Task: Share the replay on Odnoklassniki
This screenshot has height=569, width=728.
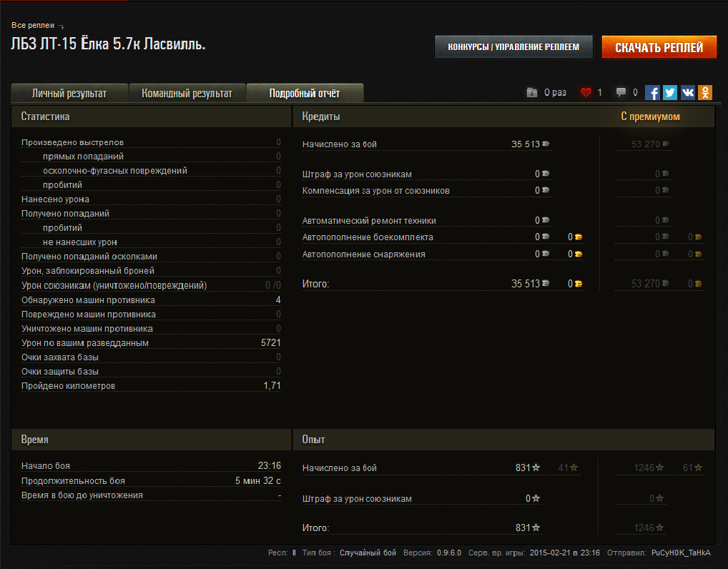Action: pos(705,92)
